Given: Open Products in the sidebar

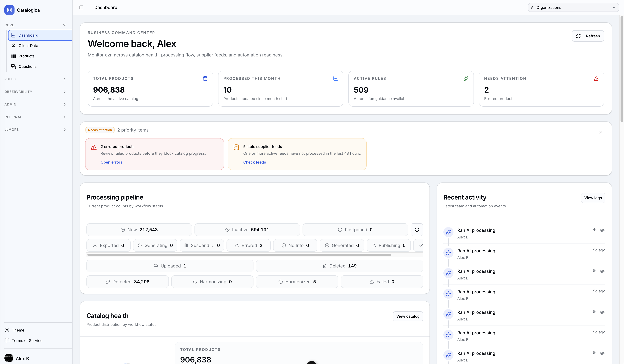Looking at the screenshot, I should pyautogui.click(x=40, y=56).
